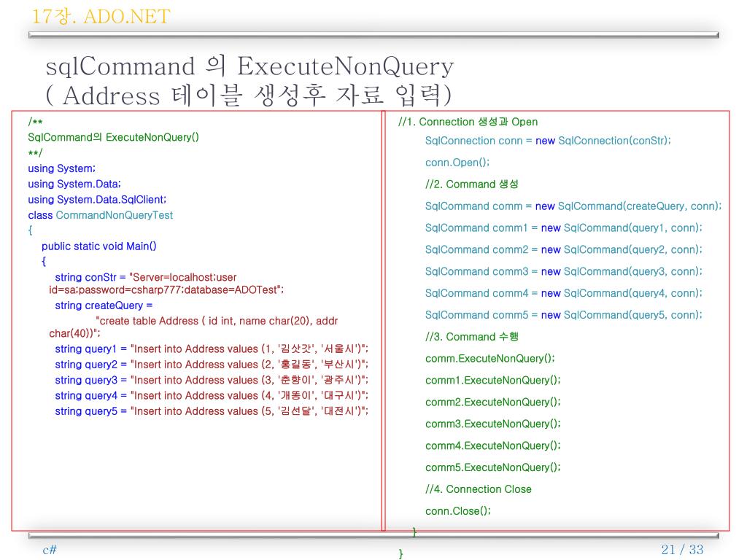Click the 'string query1' line with 김삿갓
Viewport: 747px width, 560px height.
(x=212, y=349)
